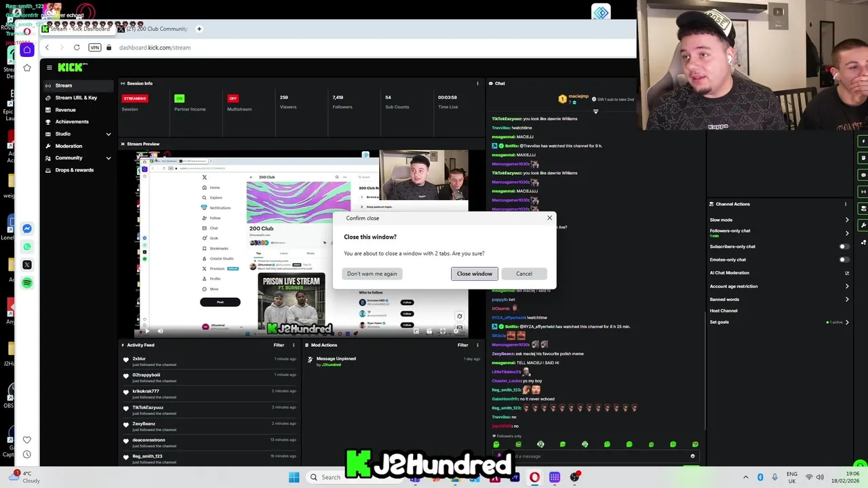The image size is (868, 488).
Task: Click the Kick logo
Action: 72,67
